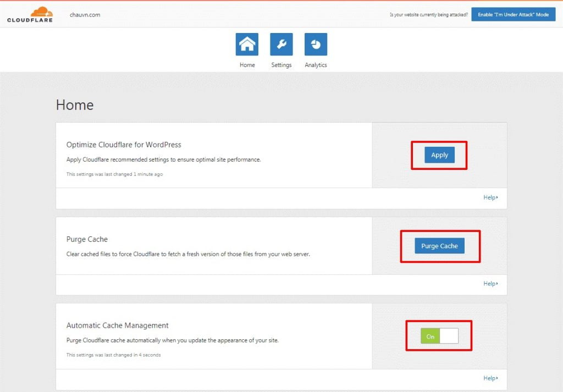
Task: Click the "Is your website currently being attacked?" text
Action: point(428,15)
